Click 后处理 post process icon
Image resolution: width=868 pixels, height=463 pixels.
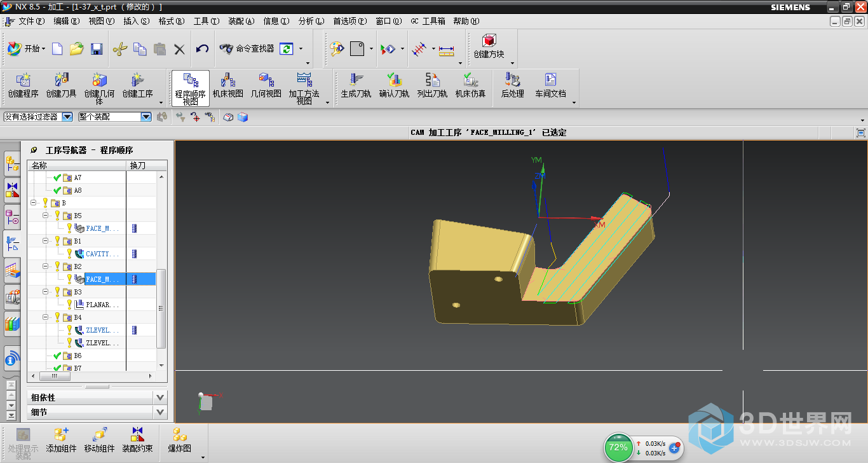click(512, 86)
